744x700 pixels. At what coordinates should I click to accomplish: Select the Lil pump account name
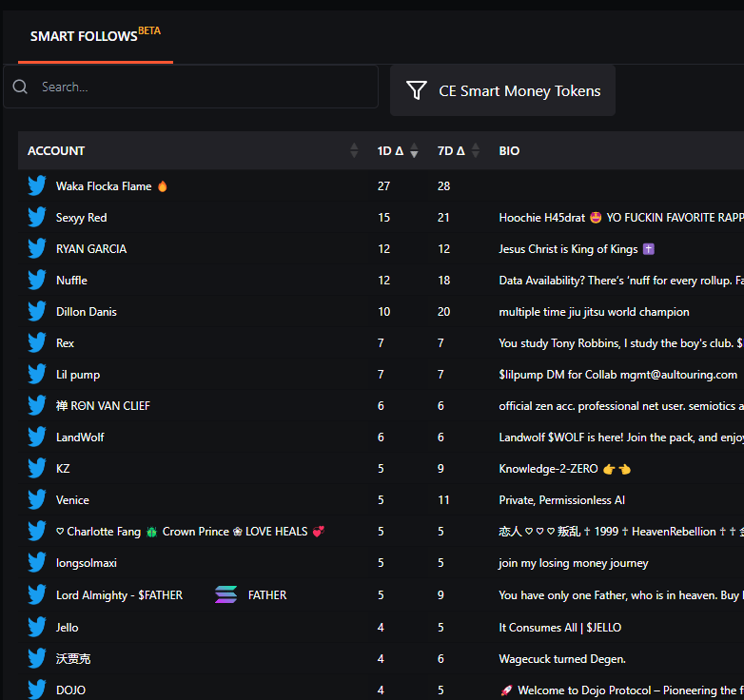(78, 374)
